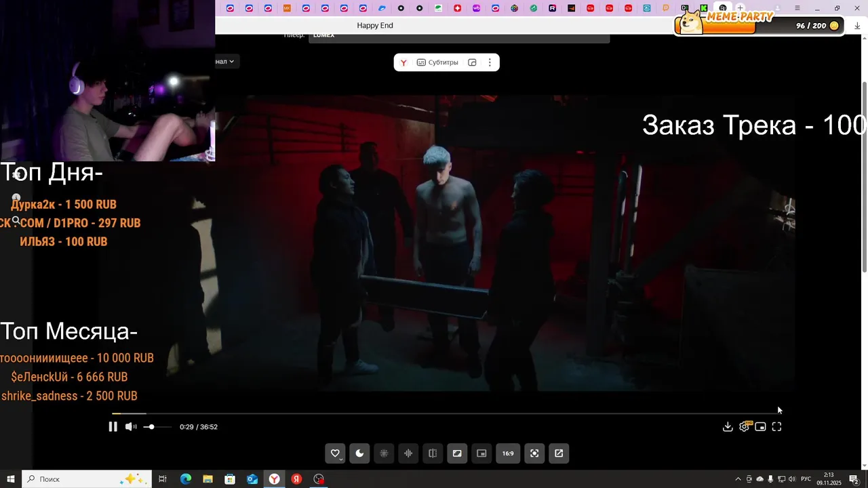Open the FHD quality settings gear
Image resolution: width=868 pixels, height=488 pixels.
745,426
